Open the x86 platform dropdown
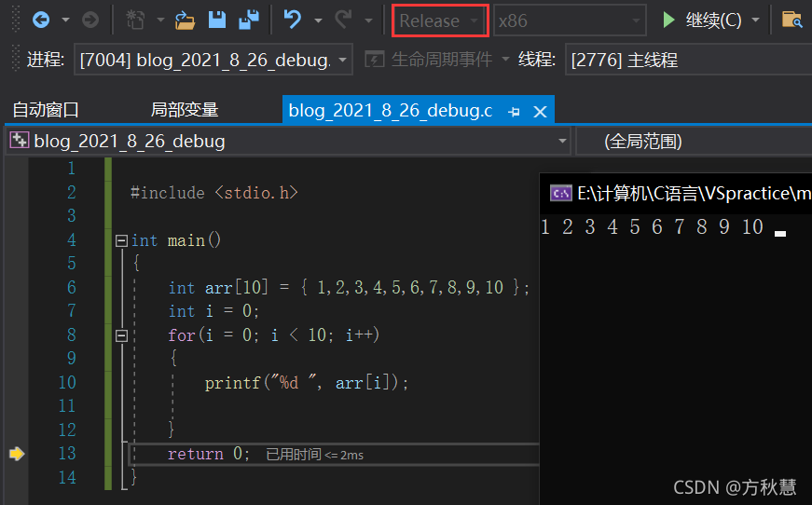This screenshot has width=812, height=505. coord(570,20)
